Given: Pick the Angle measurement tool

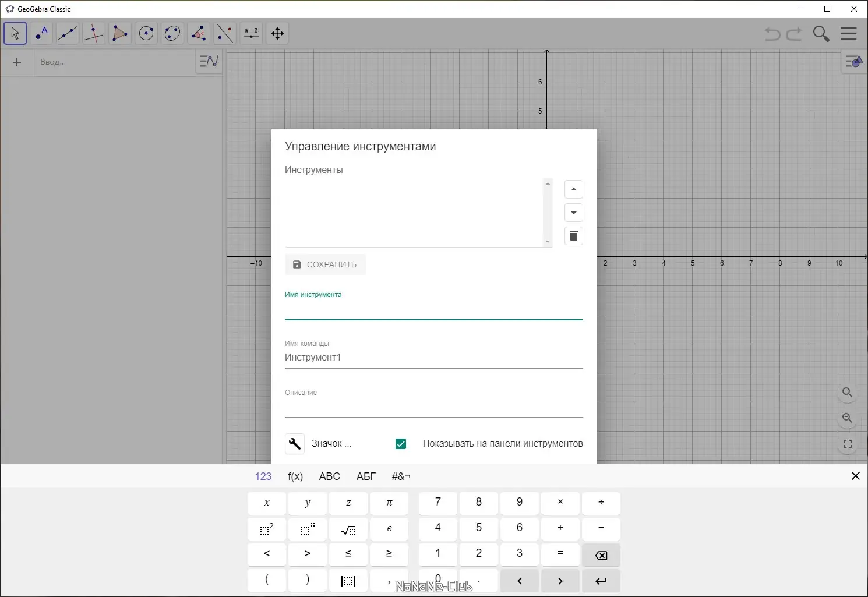Looking at the screenshot, I should tap(199, 33).
